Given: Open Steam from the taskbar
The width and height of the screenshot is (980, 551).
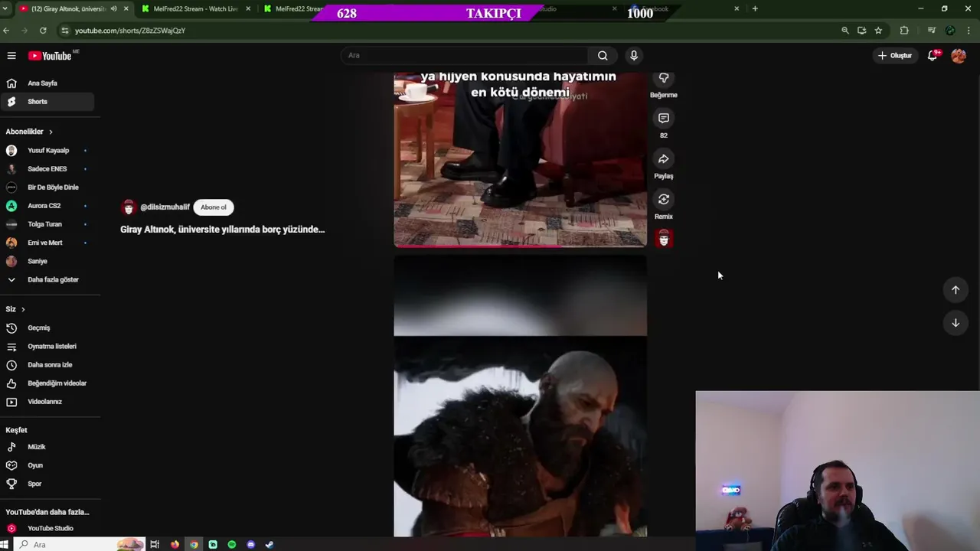Looking at the screenshot, I should click(x=269, y=545).
